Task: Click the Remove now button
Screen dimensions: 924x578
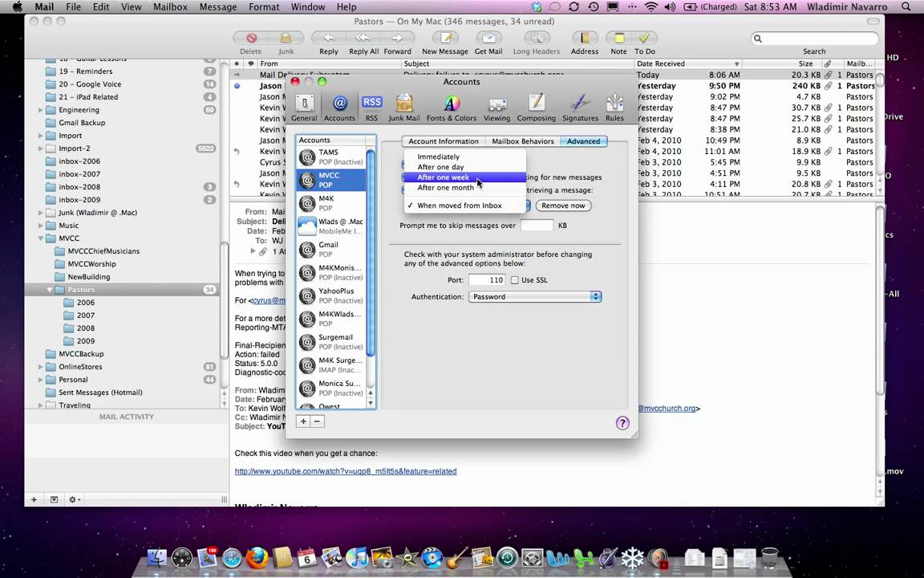Action: [x=563, y=206]
